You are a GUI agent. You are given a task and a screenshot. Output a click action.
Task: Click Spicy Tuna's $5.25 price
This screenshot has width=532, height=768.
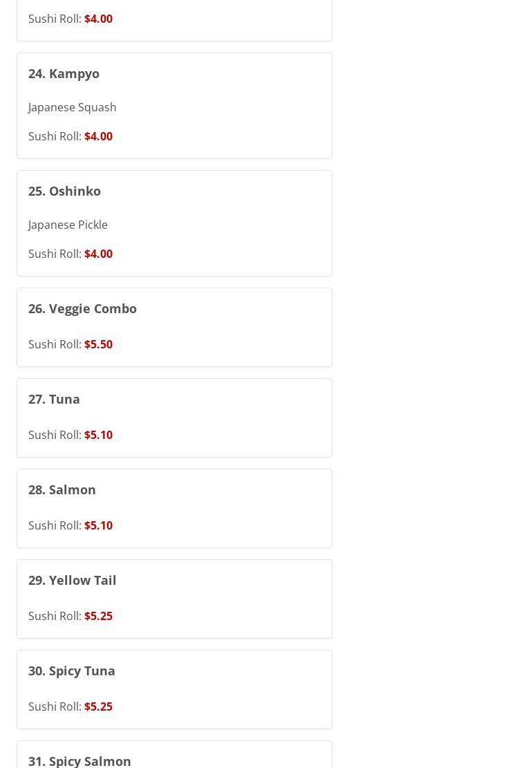click(98, 706)
